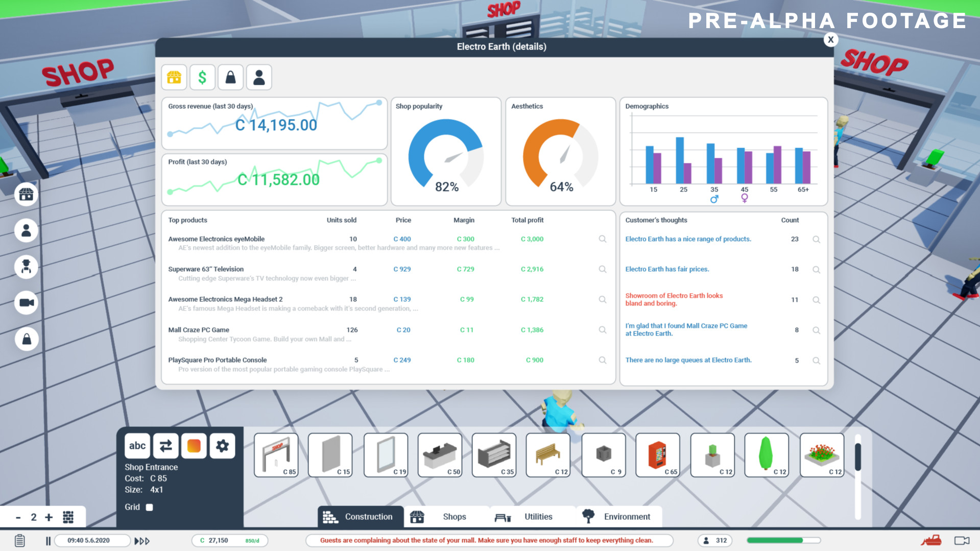Screen dimensions: 980x551
Task: Click the security camera icon in left sidebar
Action: pyautogui.click(x=26, y=303)
